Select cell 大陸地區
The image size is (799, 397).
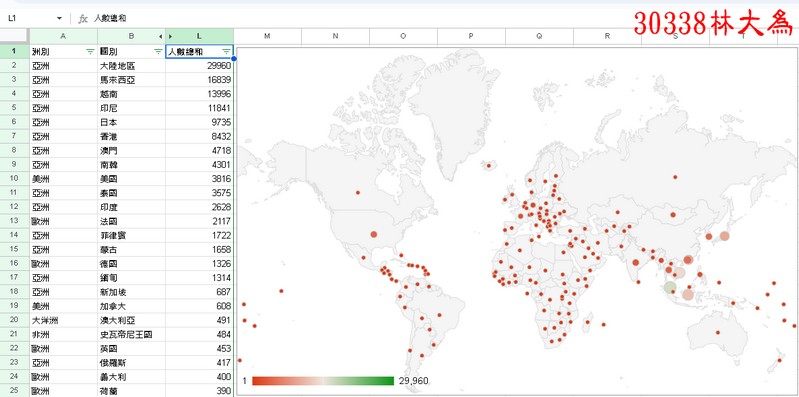[131, 66]
